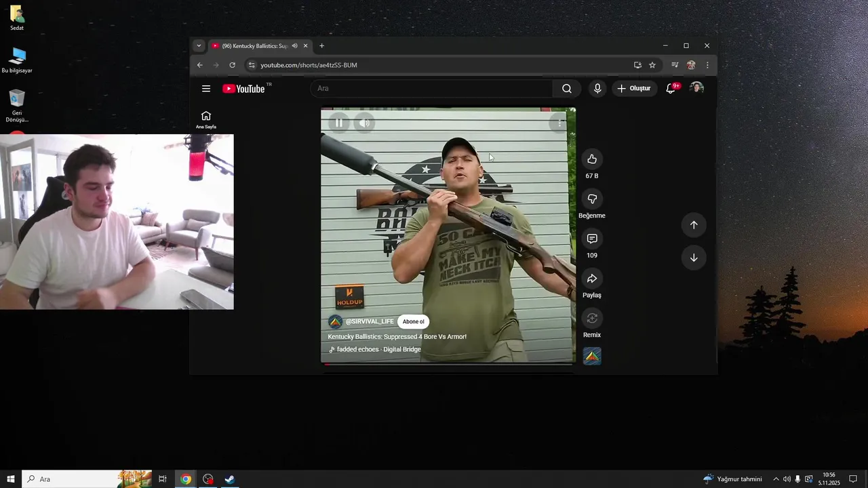Viewport: 868px width, 488px height.
Task: Open the YouTube hamburger guide menu
Action: (206, 89)
